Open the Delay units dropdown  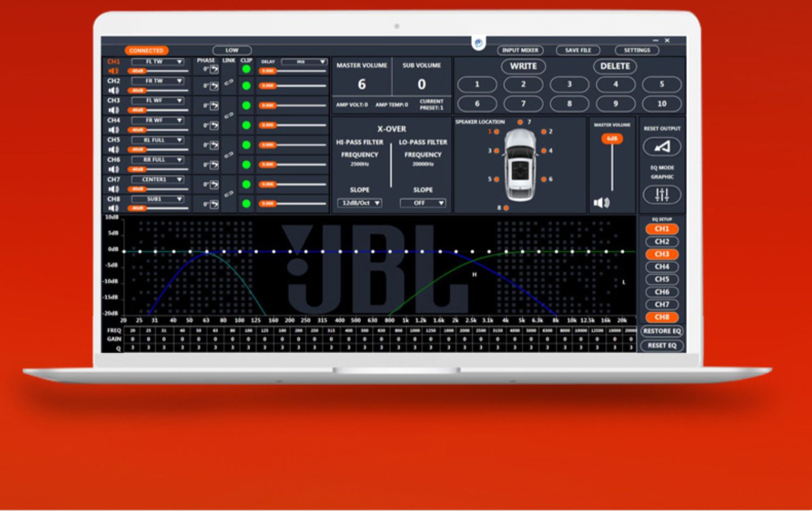(x=304, y=62)
